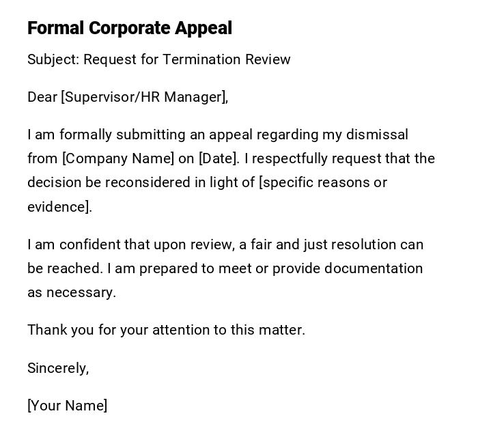Viewport: 478px width, 448px height.
Task: Click the [Company Name] placeholder
Action: pyautogui.click(x=118, y=158)
